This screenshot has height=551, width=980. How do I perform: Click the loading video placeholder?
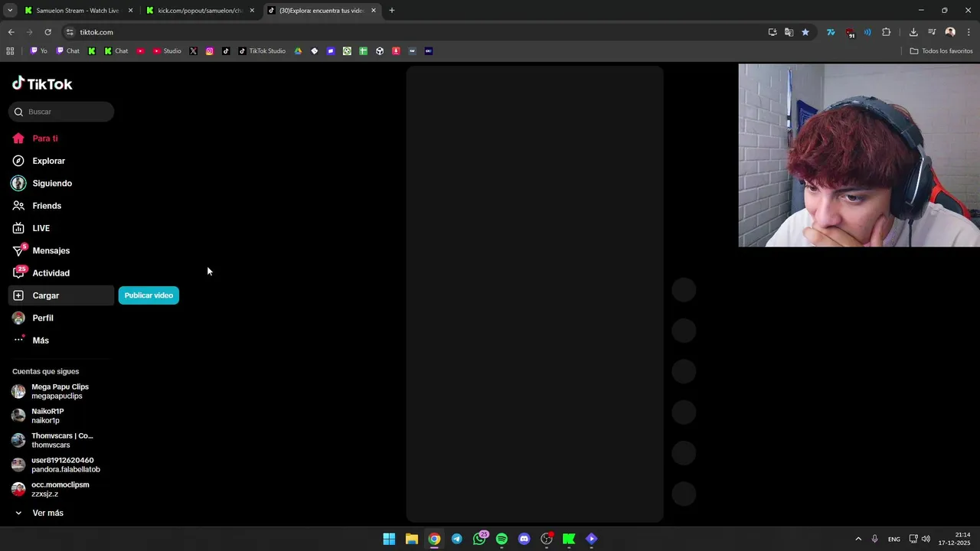coord(534,294)
